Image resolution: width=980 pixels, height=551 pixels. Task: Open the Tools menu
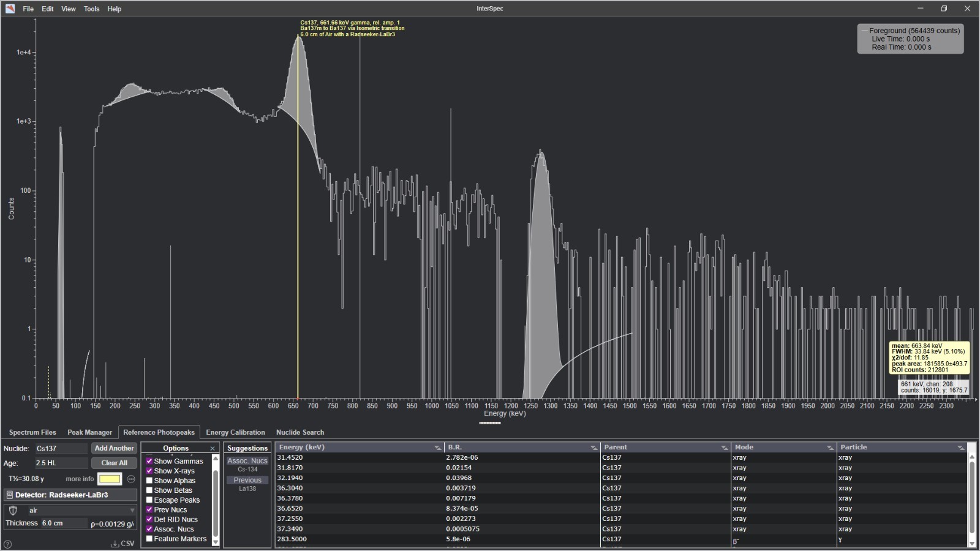click(91, 9)
